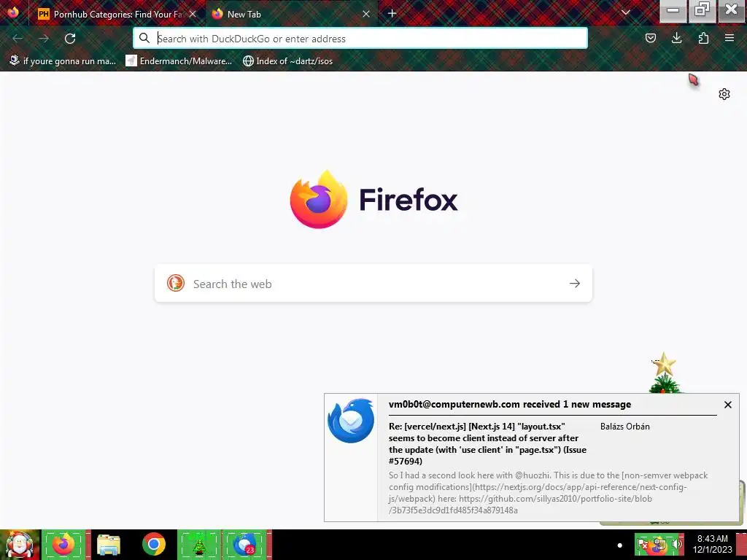The width and height of the screenshot is (747, 560).
Task: Open the Santa Start button
Action: coord(20,545)
